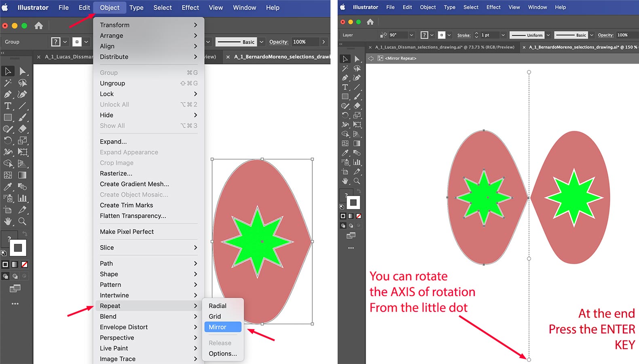The image size is (639, 364).
Task: Click the large stroke swatch in left toolbar
Action: [x=18, y=248]
